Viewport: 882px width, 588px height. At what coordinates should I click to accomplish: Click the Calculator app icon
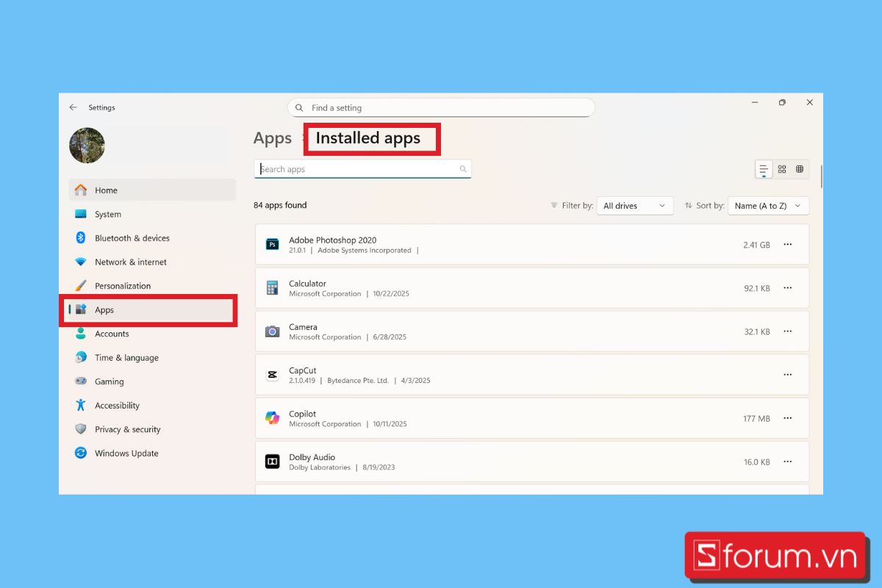[273, 288]
